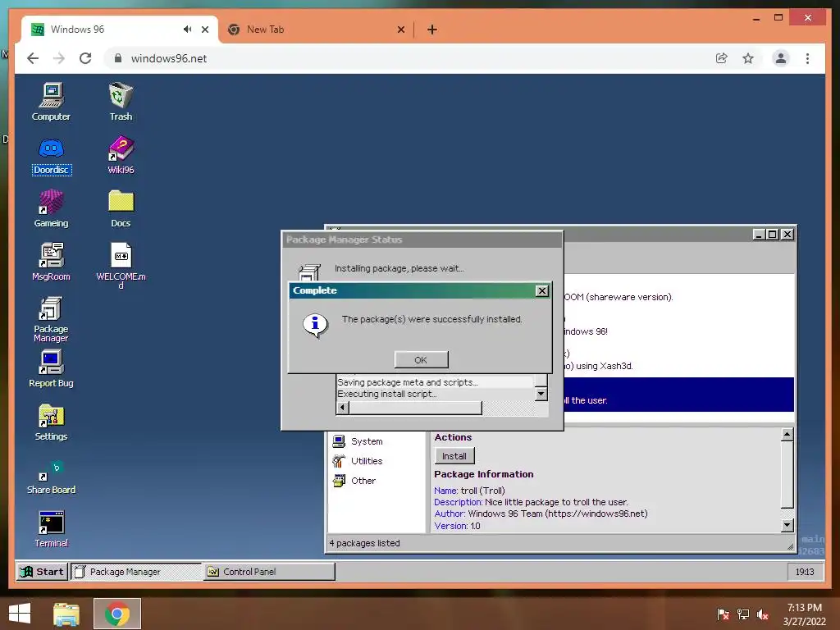Click OK in the Complete dialog

421,360
